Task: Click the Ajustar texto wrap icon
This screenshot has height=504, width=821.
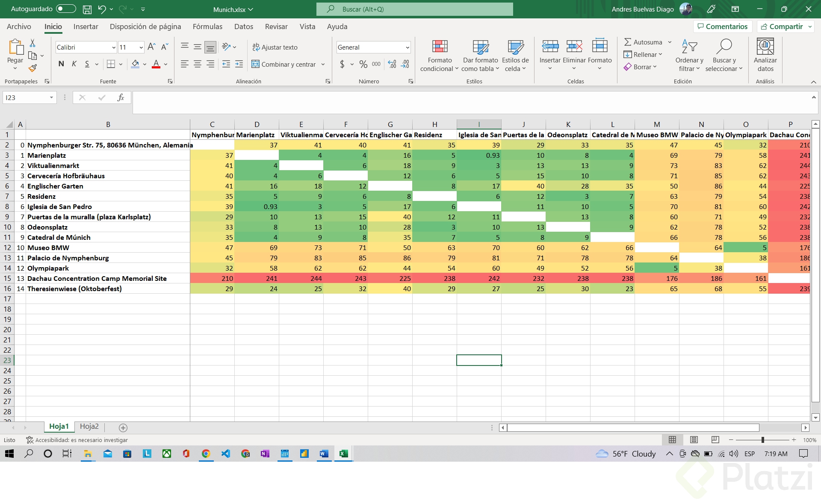Action: coord(256,47)
